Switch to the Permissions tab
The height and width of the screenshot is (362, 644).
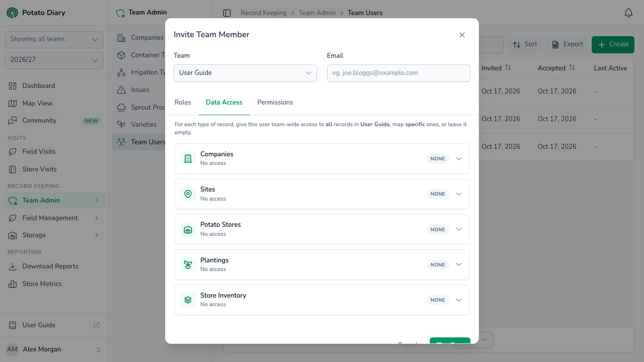(275, 103)
